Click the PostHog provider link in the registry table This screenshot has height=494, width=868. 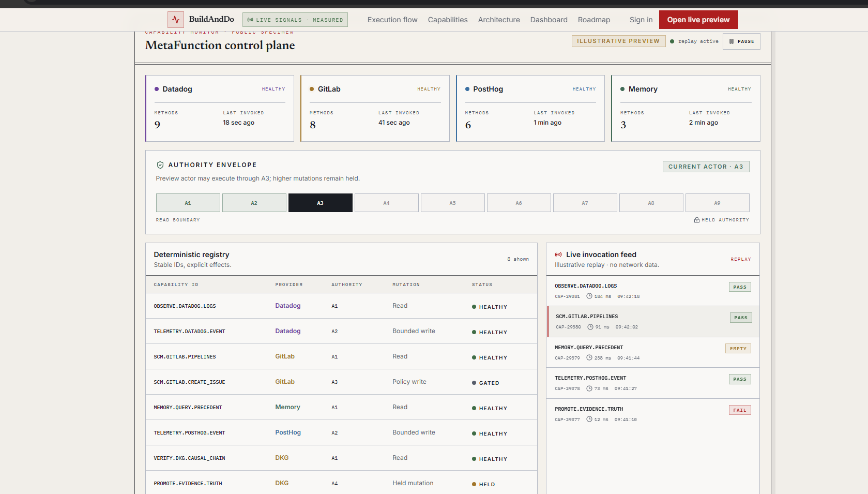(288, 432)
